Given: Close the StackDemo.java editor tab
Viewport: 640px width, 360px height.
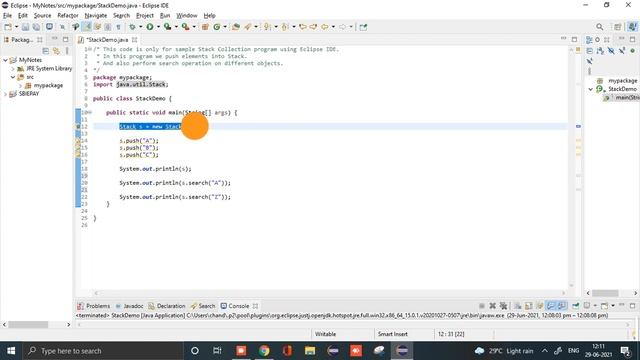Looking at the screenshot, I should 134,40.
